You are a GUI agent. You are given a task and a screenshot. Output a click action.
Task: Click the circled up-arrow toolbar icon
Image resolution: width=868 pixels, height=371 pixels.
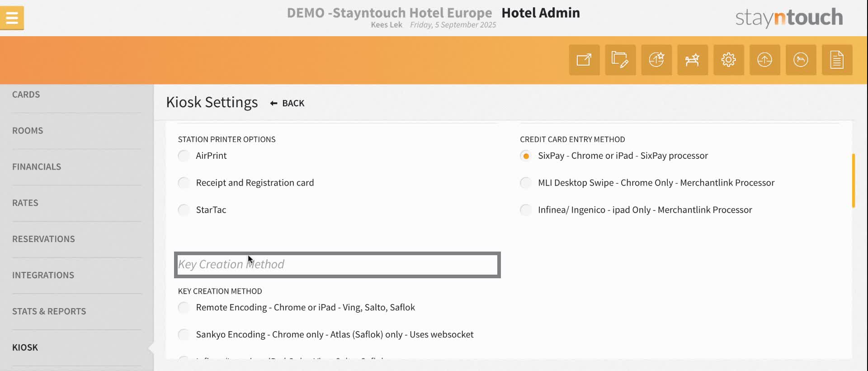coord(765,60)
